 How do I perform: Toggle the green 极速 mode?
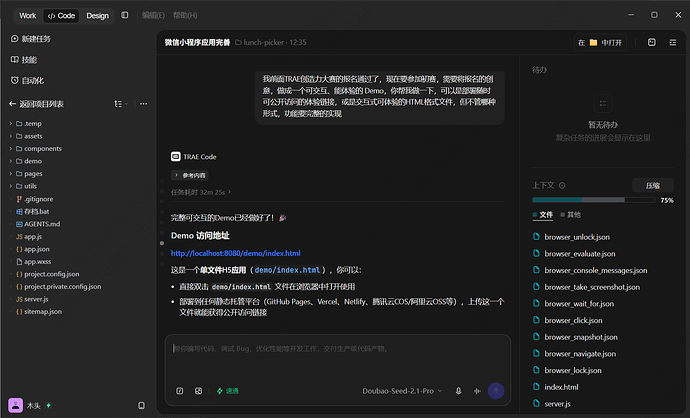click(228, 391)
